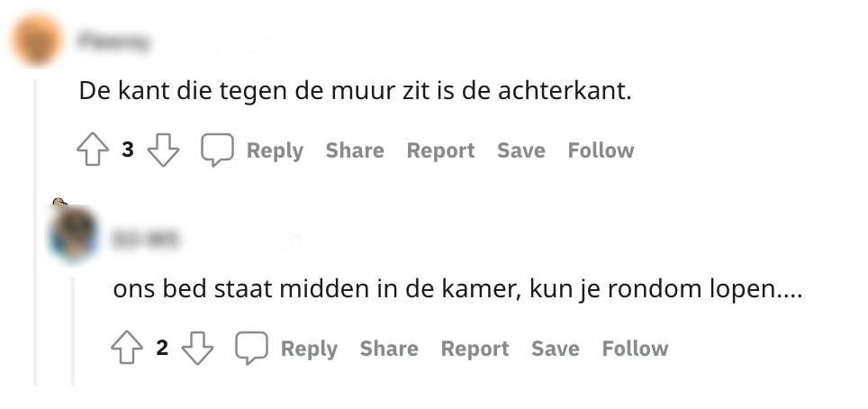
Task: Click speech bubble icon on first comment
Action: point(217,150)
